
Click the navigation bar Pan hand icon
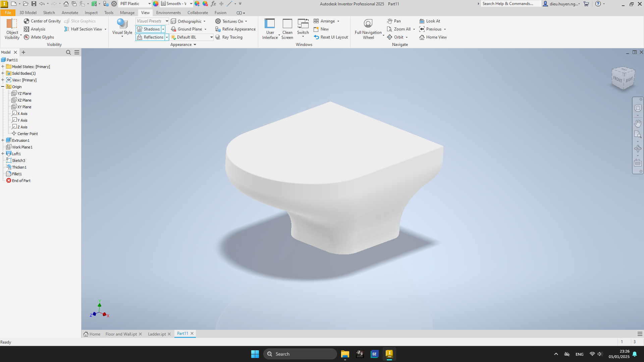point(638,123)
